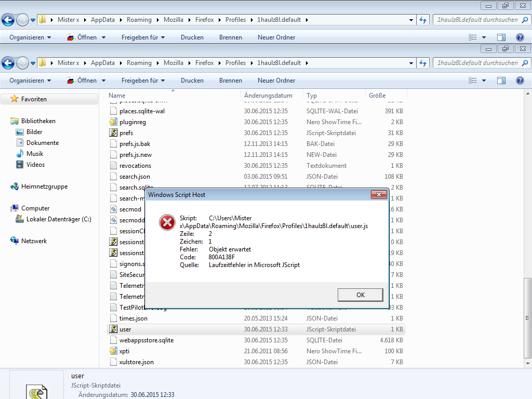The height and width of the screenshot is (399, 532).
Task: Open the Netzwerk icon in sidebar
Action: tap(15, 241)
